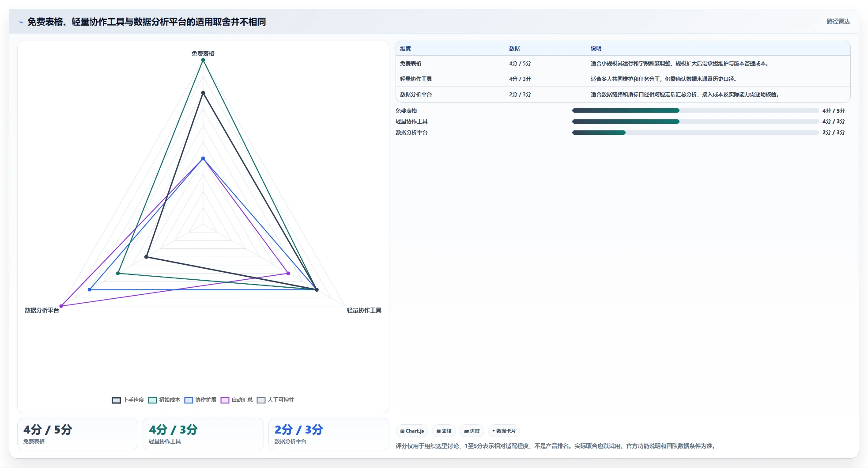
Task: Open the 2分 / 3分 数据分析平台 card
Action: [x=329, y=434]
